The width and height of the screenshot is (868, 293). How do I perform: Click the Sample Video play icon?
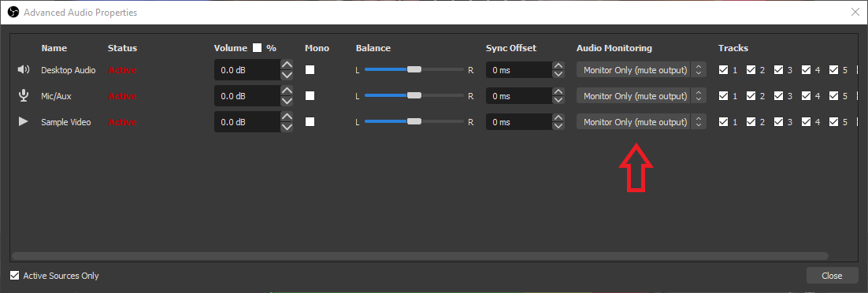[24, 121]
